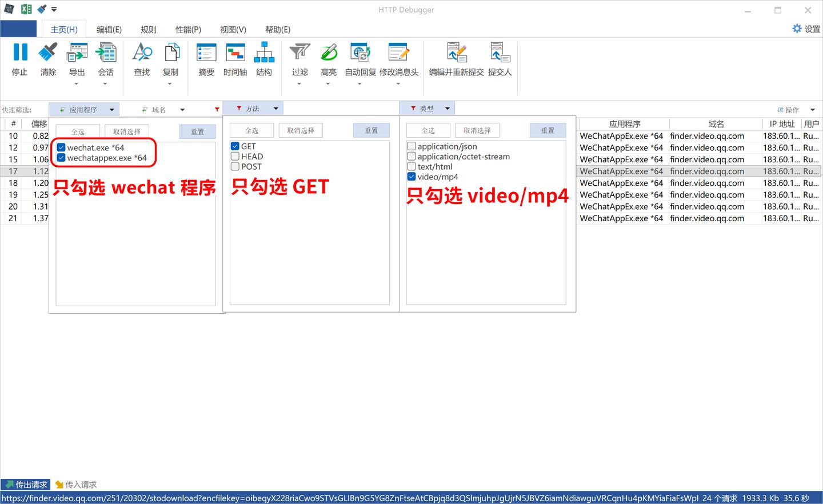Click the IP 地址 column header
Image resolution: width=823 pixels, height=504 pixels.
click(782, 124)
